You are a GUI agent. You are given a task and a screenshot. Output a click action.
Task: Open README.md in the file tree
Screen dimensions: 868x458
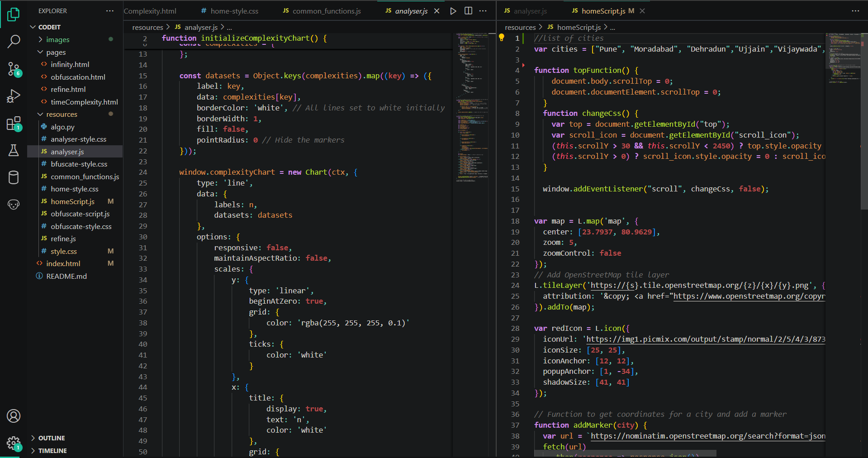click(66, 276)
